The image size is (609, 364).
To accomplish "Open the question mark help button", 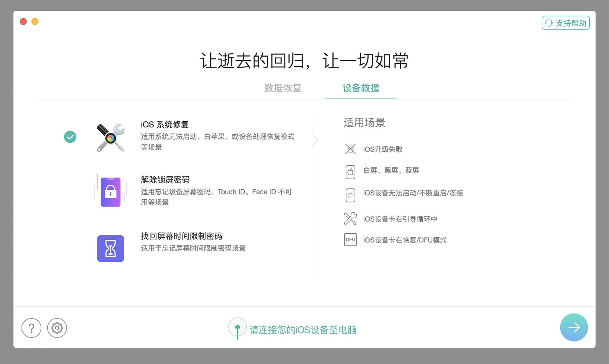I will [32, 328].
